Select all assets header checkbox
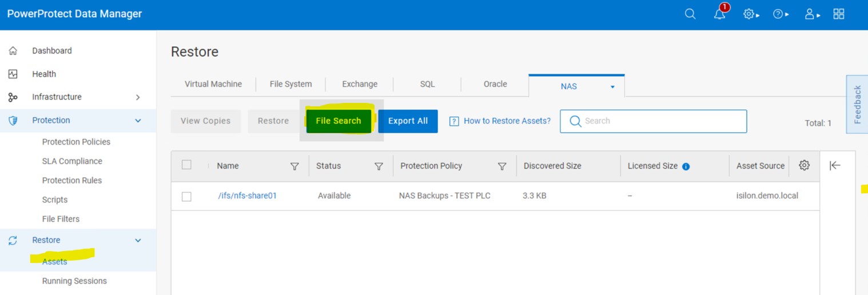Screen dimensions: 868x295 click(x=186, y=165)
